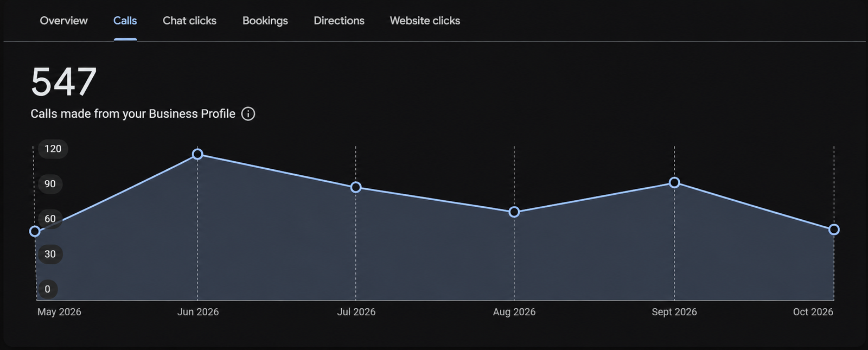Open the Bookings tab
Image resolution: width=868 pixels, height=350 pixels.
point(265,21)
